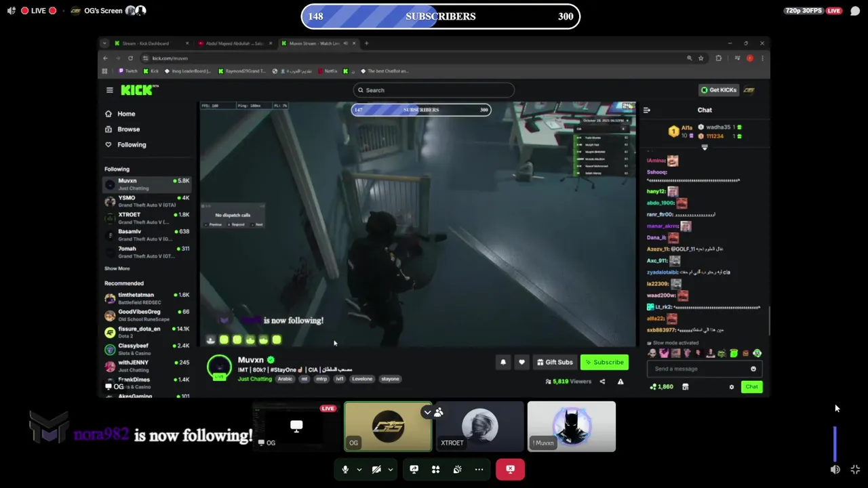Click the Arabic tag

click(285, 379)
